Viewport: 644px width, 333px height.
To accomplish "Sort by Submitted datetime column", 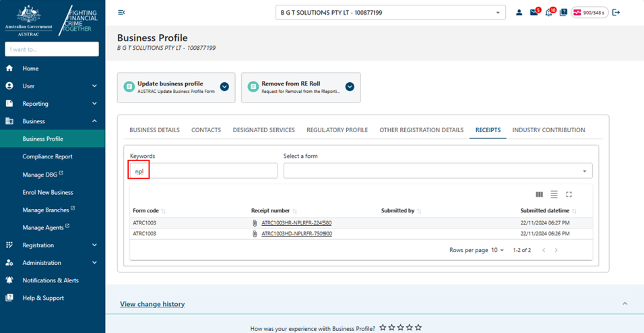I will tap(574, 211).
